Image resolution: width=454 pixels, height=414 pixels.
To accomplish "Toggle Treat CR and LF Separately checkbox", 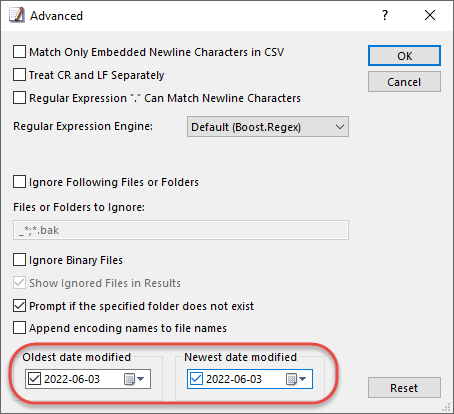I will coord(19,75).
